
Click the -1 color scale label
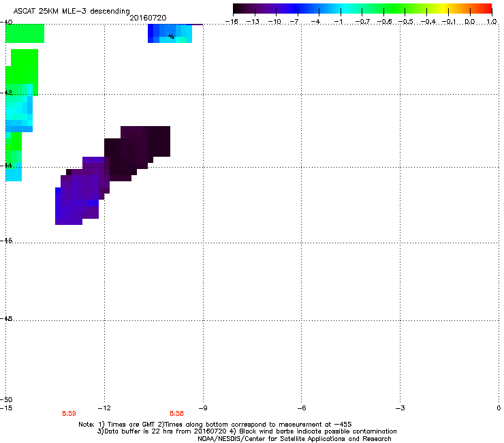pos(338,22)
